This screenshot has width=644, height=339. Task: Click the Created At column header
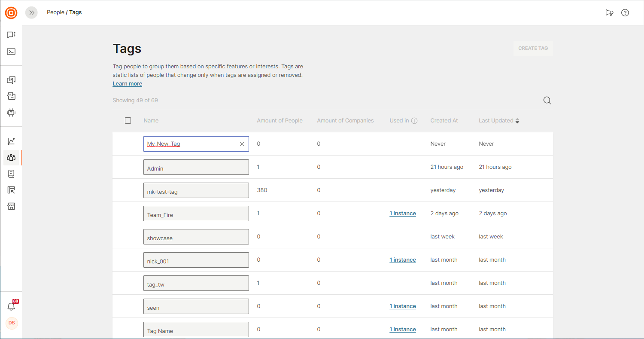click(444, 121)
